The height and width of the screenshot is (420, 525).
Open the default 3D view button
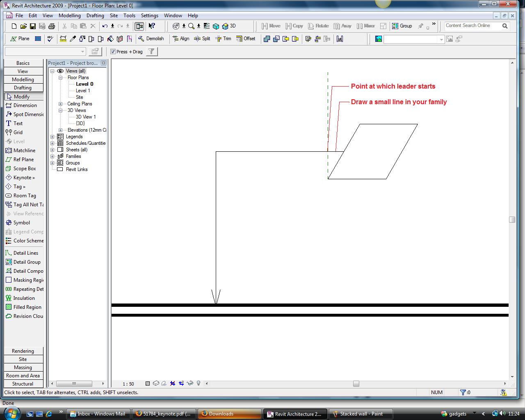pos(229,26)
